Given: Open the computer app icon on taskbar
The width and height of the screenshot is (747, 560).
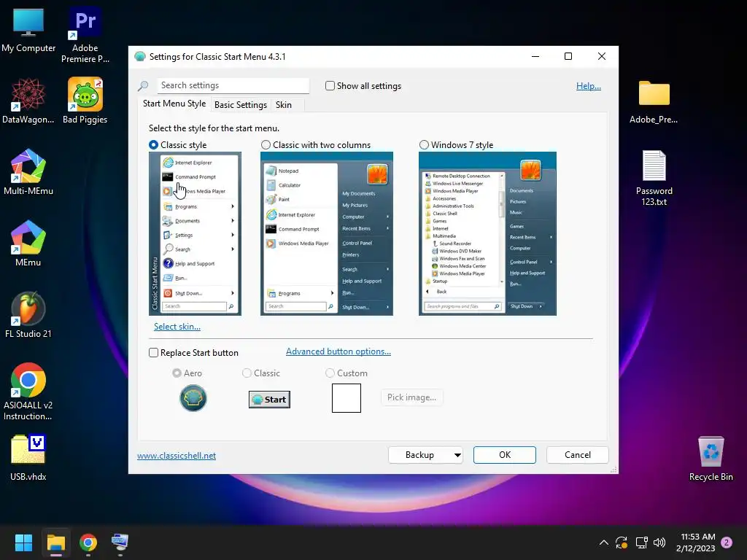Looking at the screenshot, I should tap(120, 542).
